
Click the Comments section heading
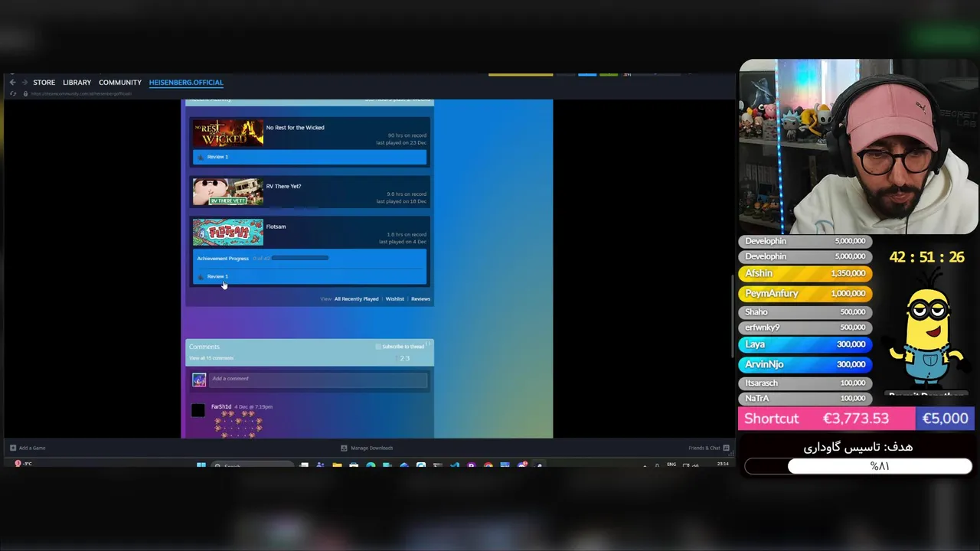click(x=204, y=347)
